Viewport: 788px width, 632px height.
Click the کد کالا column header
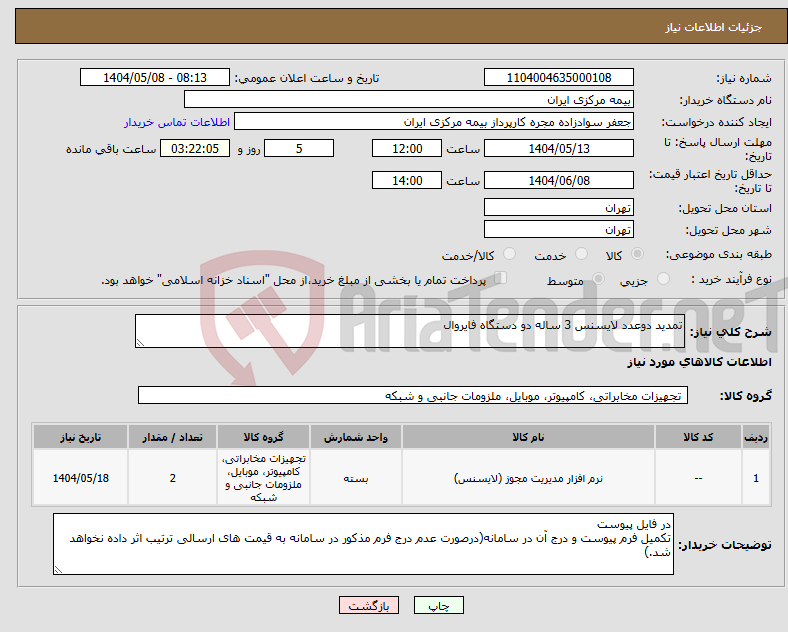pyautogui.click(x=698, y=437)
